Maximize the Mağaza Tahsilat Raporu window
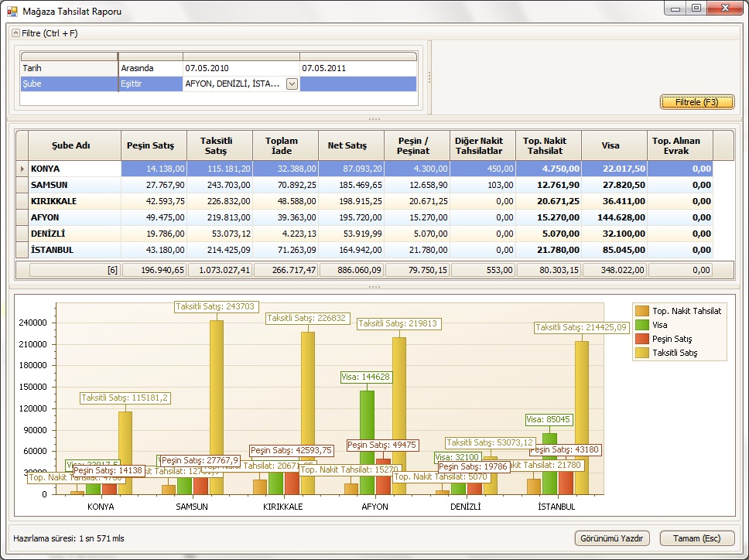Image resolution: width=749 pixels, height=560 pixels. point(696,9)
